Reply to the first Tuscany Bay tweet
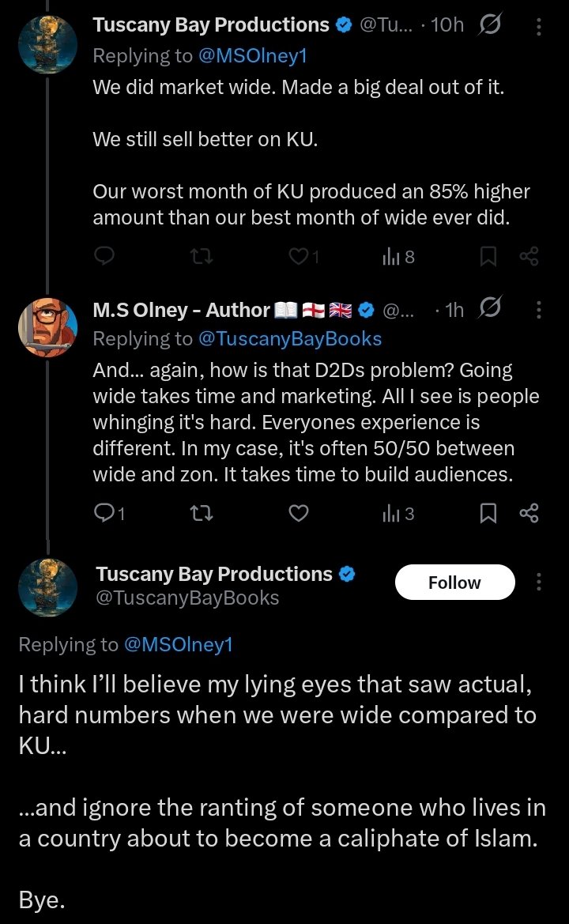569x924 pixels. [104, 255]
